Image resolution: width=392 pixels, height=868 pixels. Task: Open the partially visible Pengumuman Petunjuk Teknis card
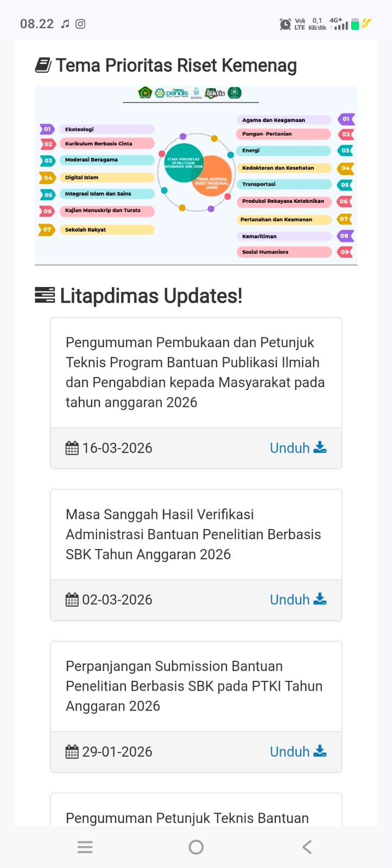pos(187,818)
